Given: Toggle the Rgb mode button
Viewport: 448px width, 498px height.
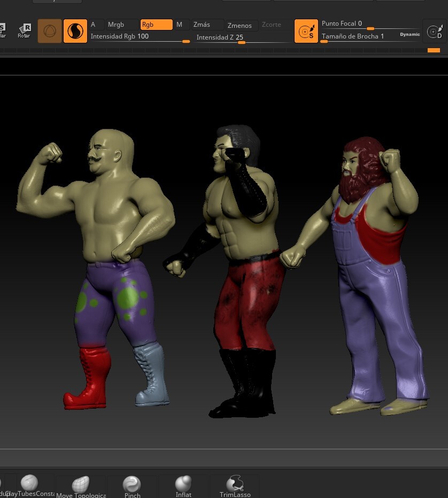Looking at the screenshot, I should pyautogui.click(x=156, y=25).
